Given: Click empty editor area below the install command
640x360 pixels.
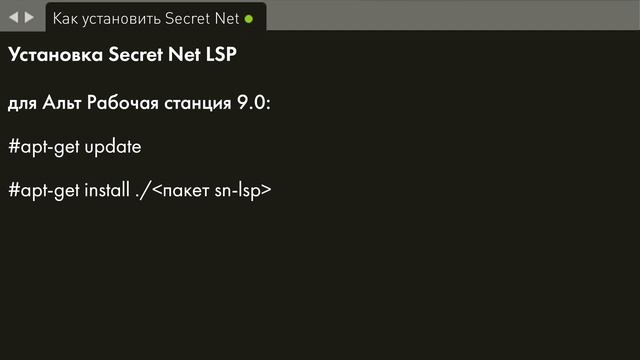Looking at the screenshot, I should click(x=320, y=282).
